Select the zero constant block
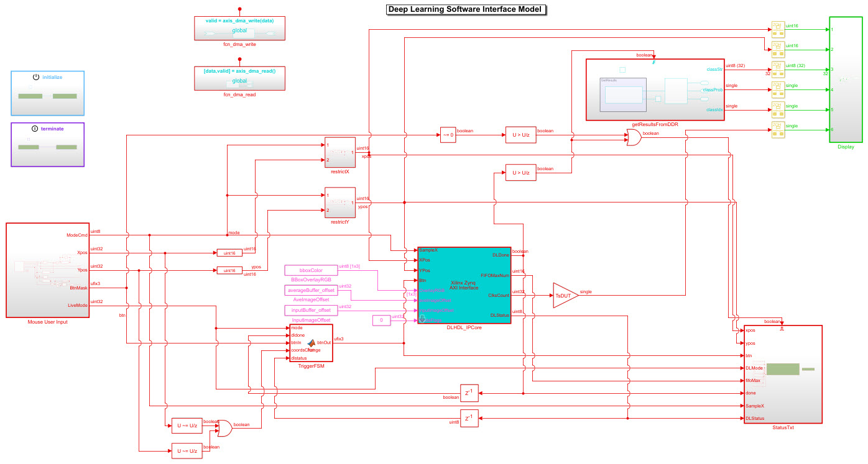Screen dimensions: 868x464 coord(381,321)
